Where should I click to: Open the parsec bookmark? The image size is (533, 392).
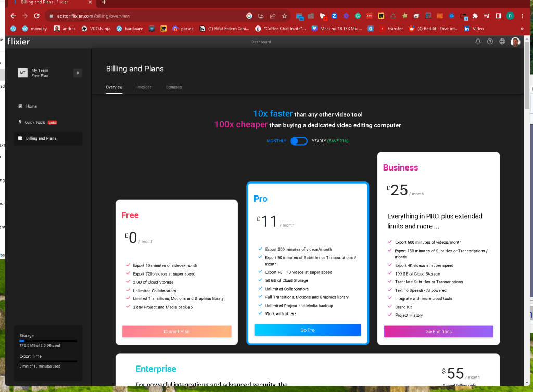(183, 29)
